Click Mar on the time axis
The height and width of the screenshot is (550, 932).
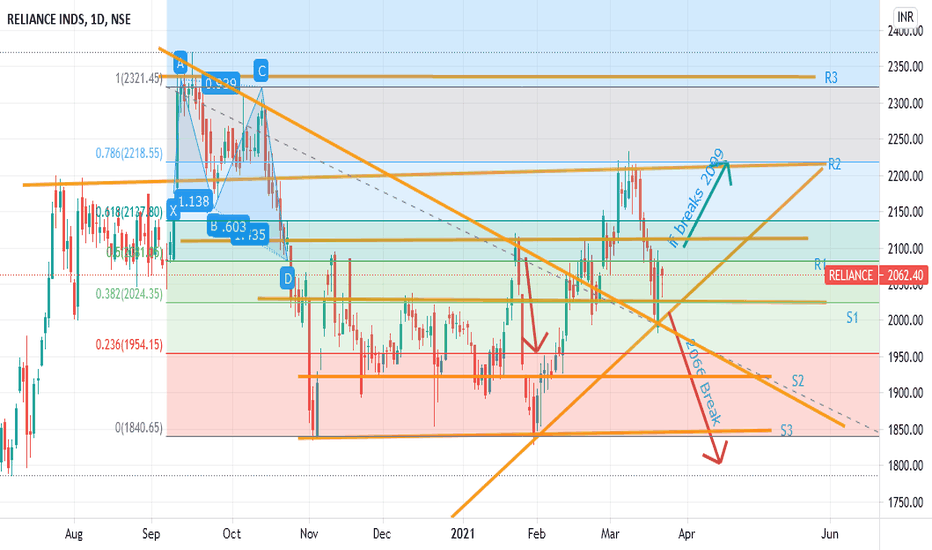(x=610, y=534)
